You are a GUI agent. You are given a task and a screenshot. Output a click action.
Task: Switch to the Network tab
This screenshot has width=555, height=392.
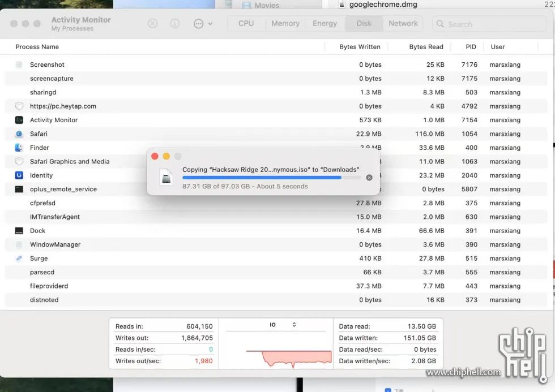[x=403, y=23]
